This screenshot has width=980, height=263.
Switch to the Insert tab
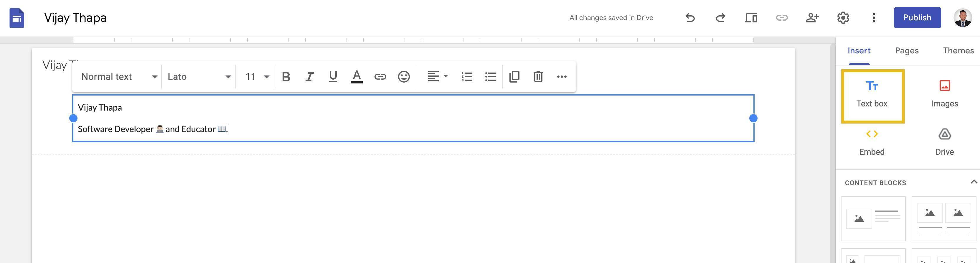pyautogui.click(x=859, y=51)
